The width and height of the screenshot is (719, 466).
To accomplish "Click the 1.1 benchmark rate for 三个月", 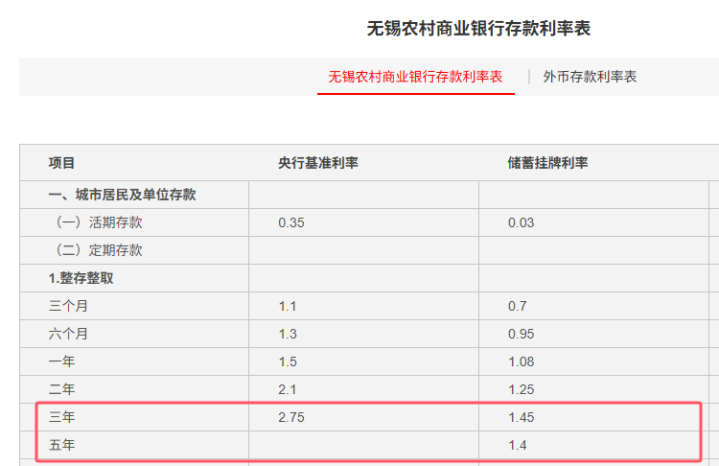I will point(288,306).
